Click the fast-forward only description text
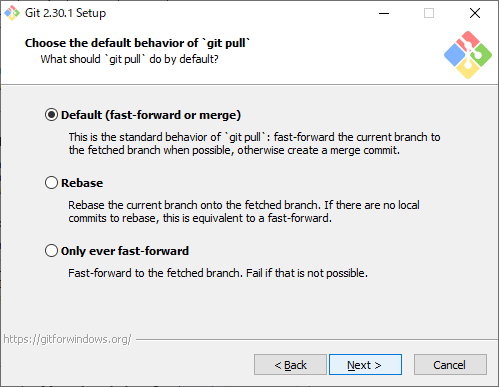The width and height of the screenshot is (499, 387). (218, 273)
